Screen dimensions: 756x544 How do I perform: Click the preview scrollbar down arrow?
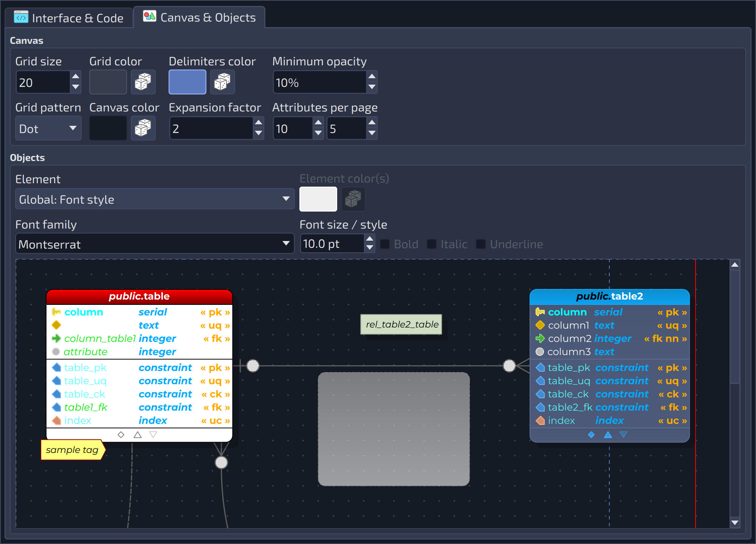pos(734,523)
